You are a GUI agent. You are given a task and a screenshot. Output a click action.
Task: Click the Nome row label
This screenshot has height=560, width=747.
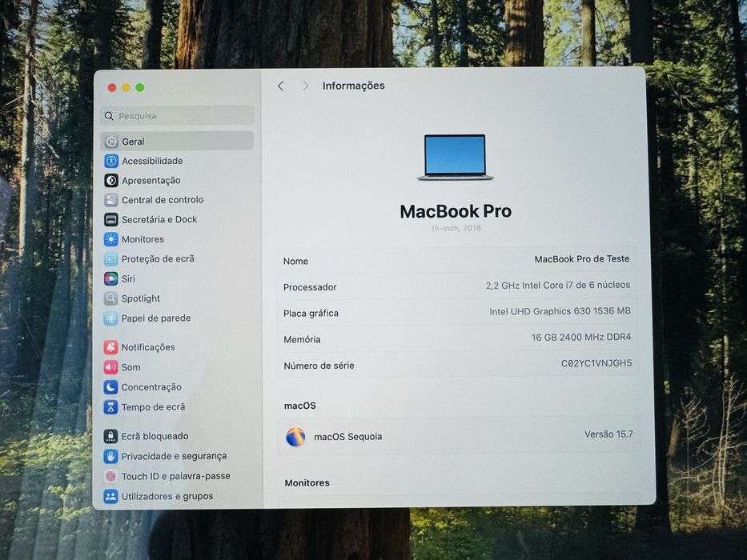(295, 261)
